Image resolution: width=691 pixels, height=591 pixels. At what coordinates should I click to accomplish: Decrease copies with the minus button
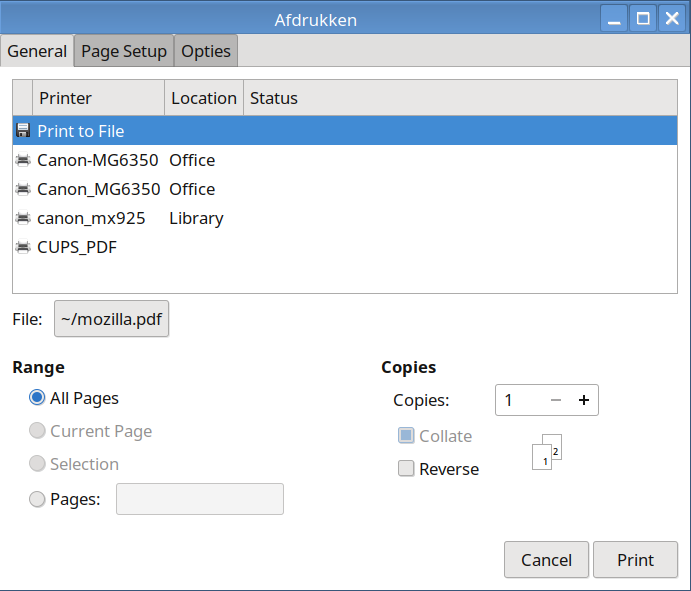(x=556, y=401)
